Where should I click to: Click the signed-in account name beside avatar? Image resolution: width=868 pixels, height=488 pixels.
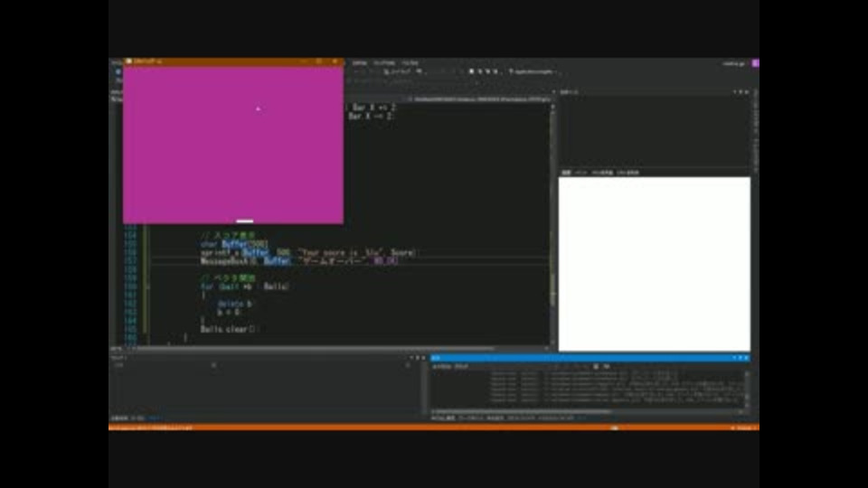point(734,63)
